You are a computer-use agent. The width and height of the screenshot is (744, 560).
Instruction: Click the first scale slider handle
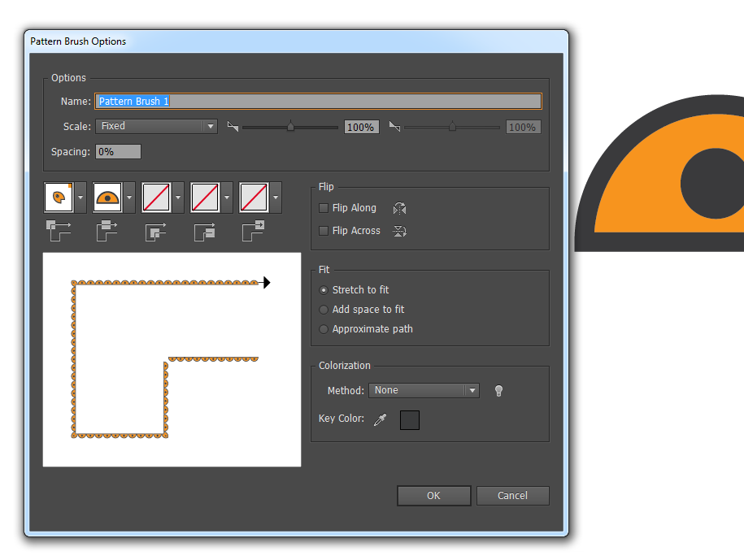pyautogui.click(x=290, y=127)
